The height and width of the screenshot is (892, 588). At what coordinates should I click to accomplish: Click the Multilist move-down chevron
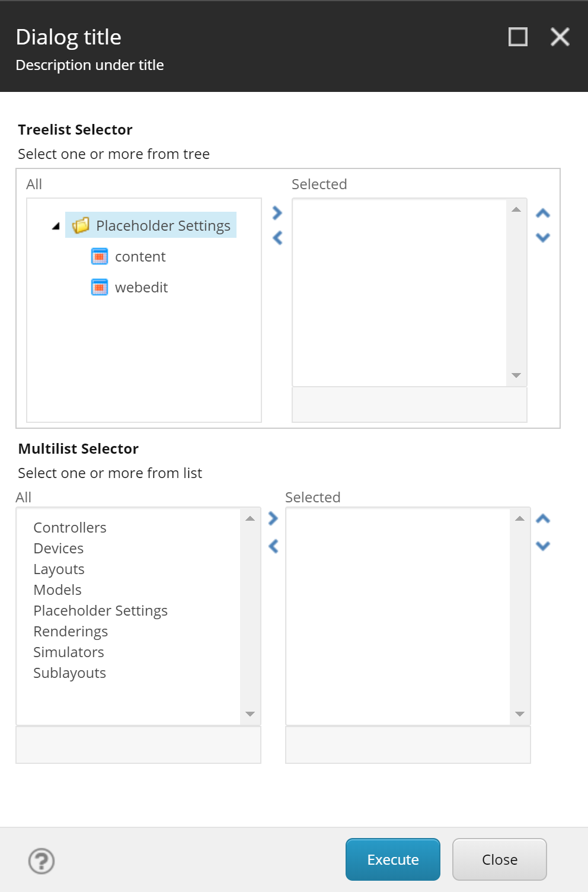(542, 546)
